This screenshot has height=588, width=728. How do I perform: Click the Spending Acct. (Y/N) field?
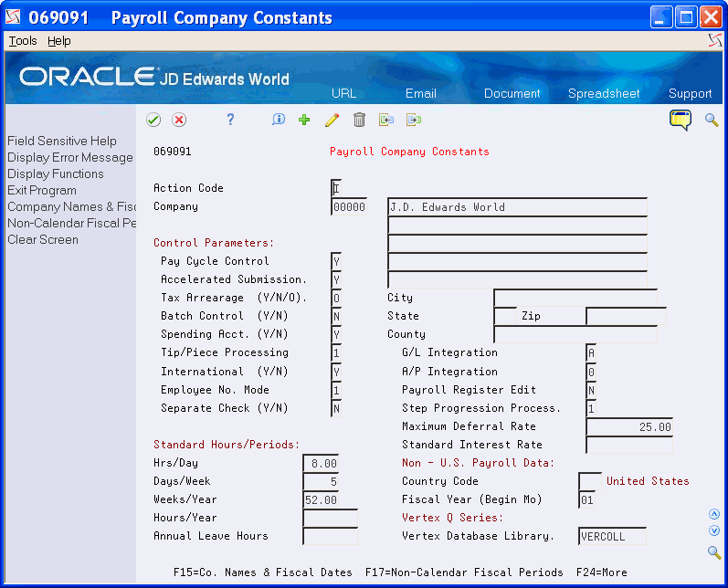click(x=336, y=334)
